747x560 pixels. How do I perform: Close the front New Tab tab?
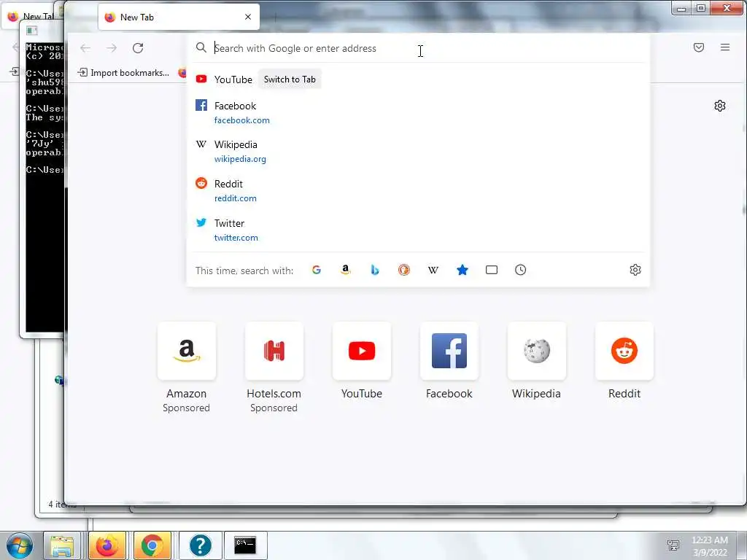[248, 17]
